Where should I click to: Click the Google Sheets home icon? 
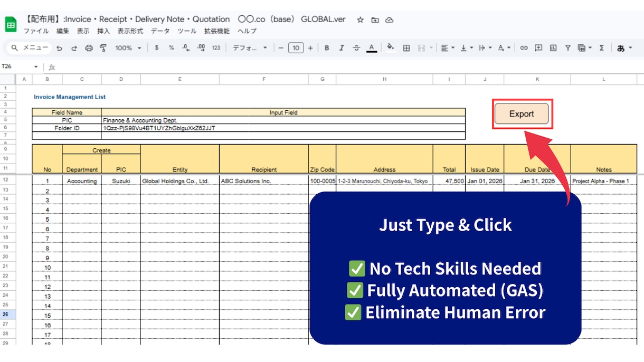(x=11, y=24)
